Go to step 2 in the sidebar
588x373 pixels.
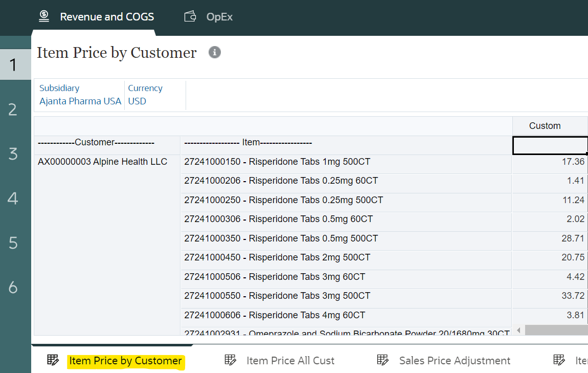pyautogui.click(x=13, y=109)
